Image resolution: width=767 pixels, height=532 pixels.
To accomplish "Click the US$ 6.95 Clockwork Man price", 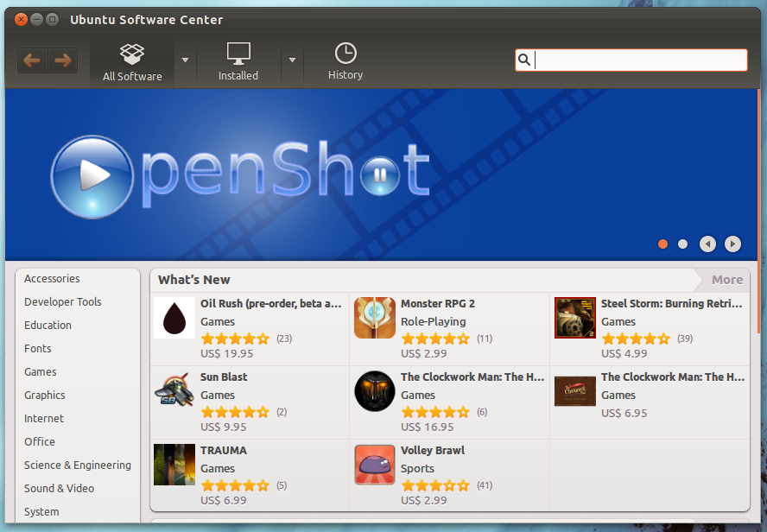I will (624, 413).
